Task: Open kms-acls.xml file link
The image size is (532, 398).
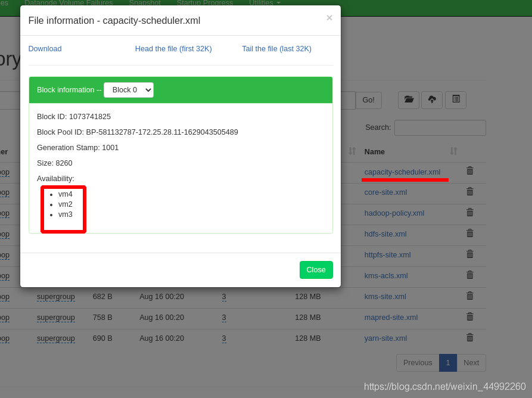Action: 386,276
